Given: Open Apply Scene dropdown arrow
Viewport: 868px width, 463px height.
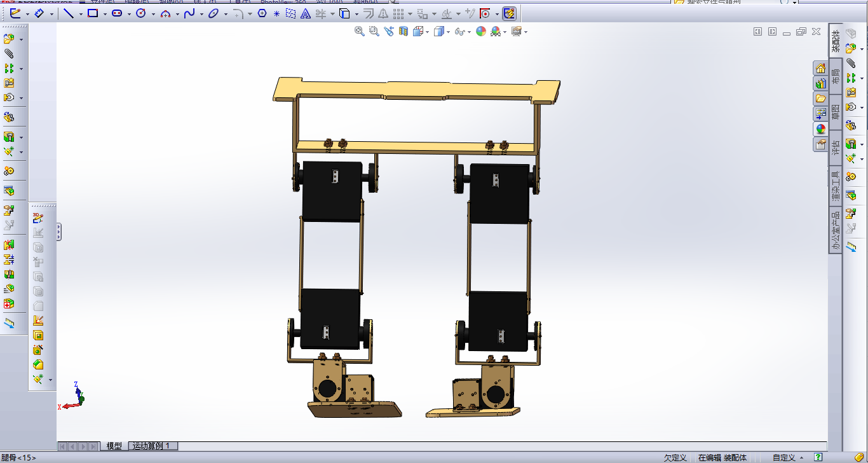Looking at the screenshot, I should [x=505, y=32].
